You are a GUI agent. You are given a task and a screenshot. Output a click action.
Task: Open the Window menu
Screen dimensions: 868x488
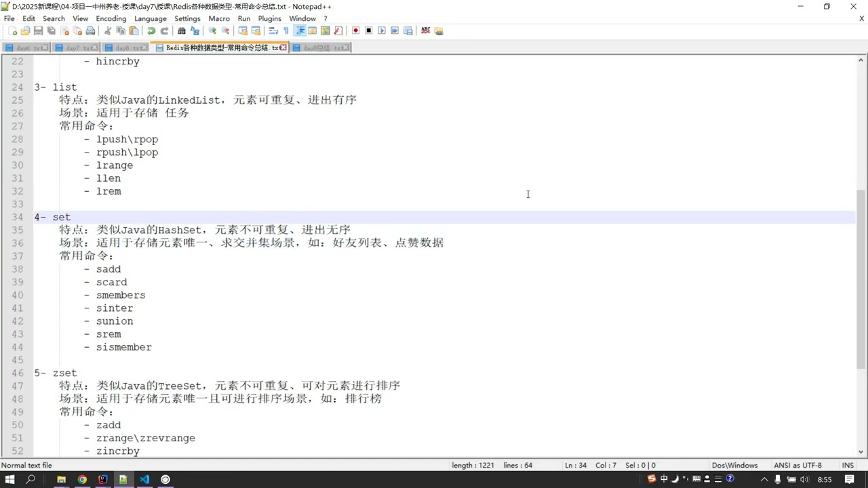click(x=302, y=18)
